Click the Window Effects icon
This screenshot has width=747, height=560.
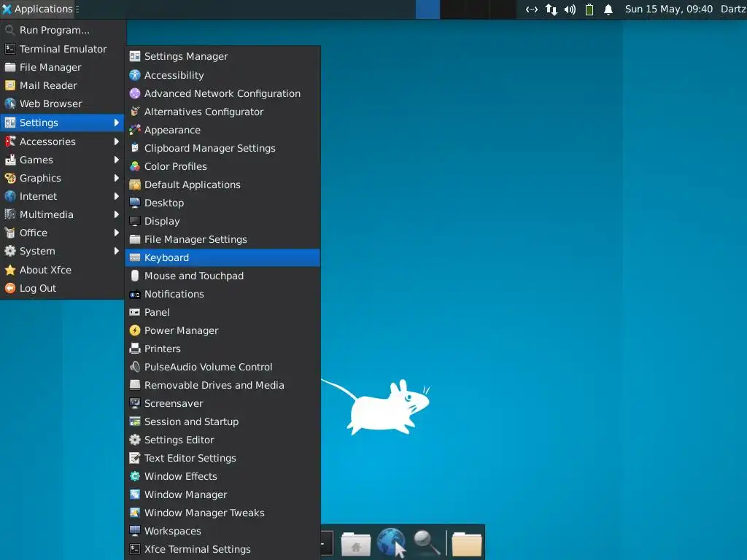[135, 476]
